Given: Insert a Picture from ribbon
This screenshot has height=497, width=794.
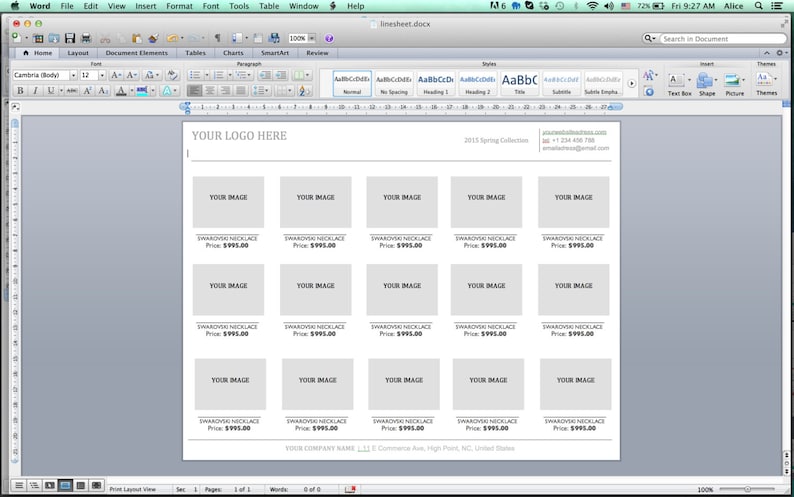Looking at the screenshot, I should tap(734, 84).
